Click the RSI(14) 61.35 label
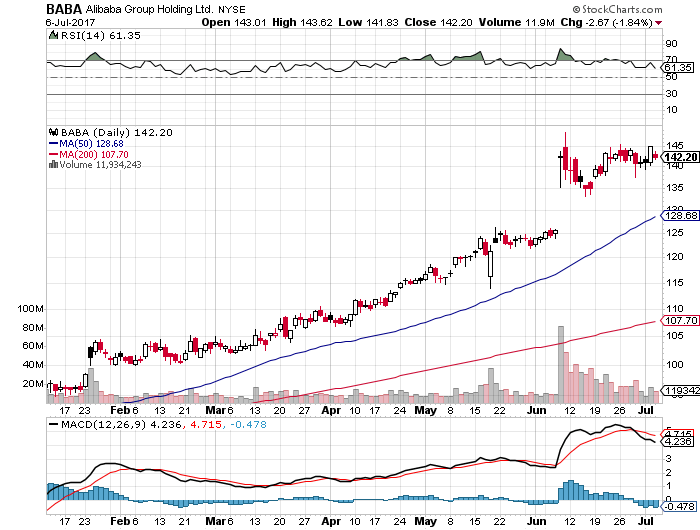 tap(100, 35)
